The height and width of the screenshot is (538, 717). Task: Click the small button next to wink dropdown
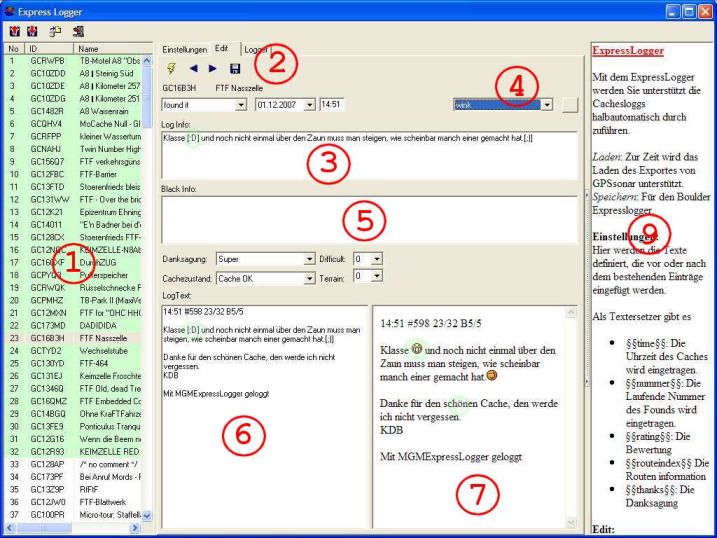pyautogui.click(x=570, y=105)
